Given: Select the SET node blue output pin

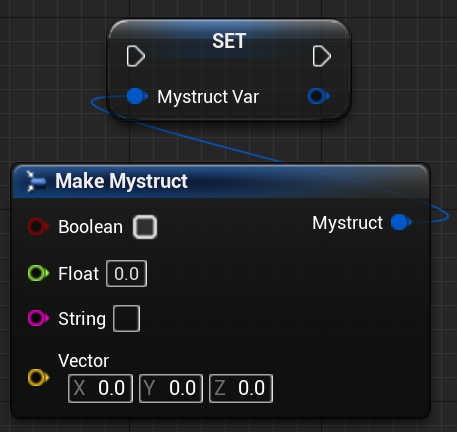Looking at the screenshot, I should click(319, 96).
